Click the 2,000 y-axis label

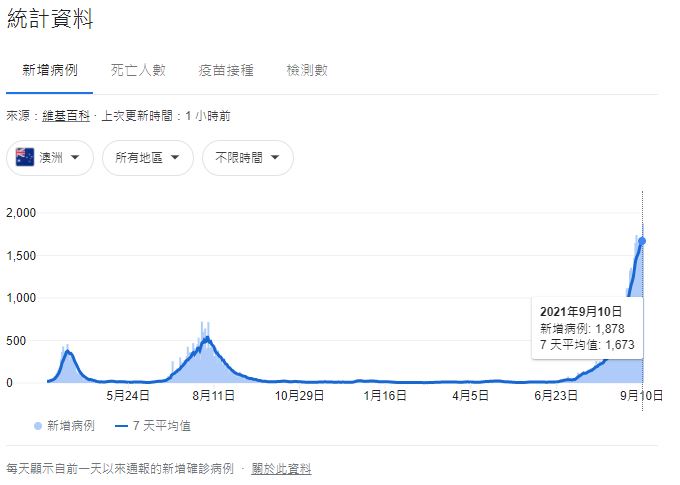point(21,213)
